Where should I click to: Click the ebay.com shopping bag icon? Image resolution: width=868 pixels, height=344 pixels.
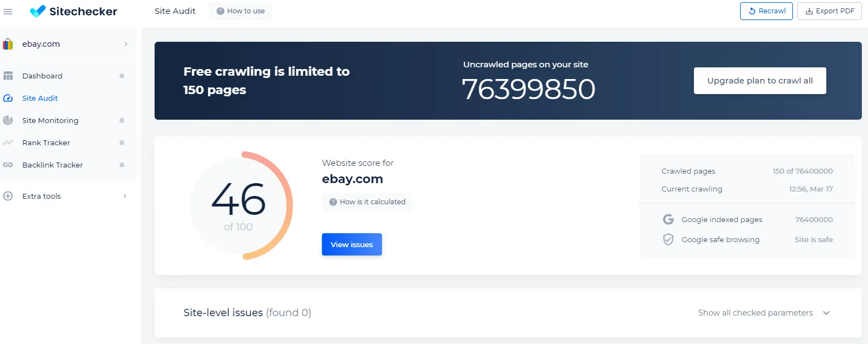pos(8,44)
